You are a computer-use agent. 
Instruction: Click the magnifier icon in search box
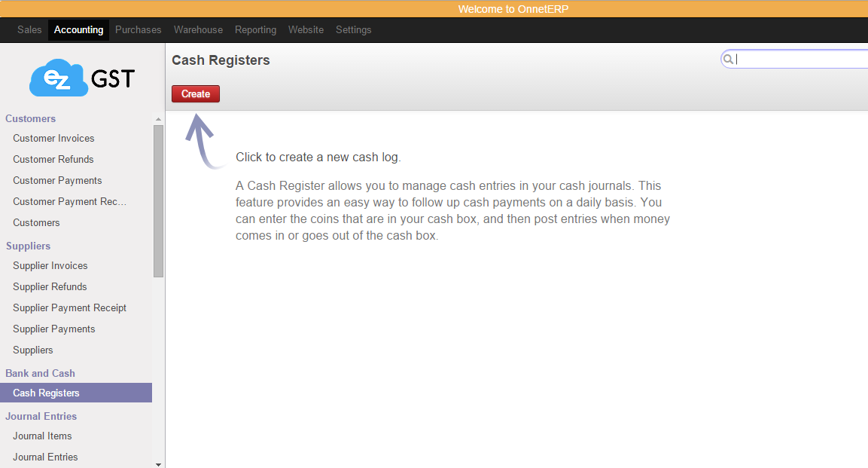pos(728,58)
